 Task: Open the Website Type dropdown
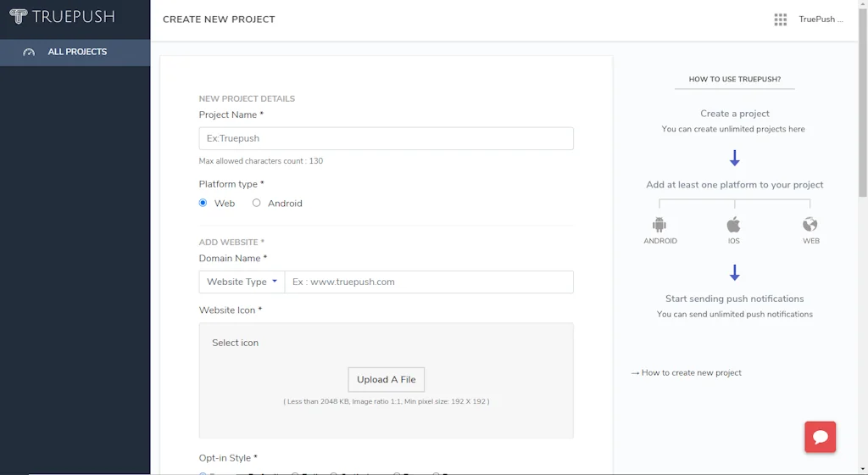click(x=242, y=282)
